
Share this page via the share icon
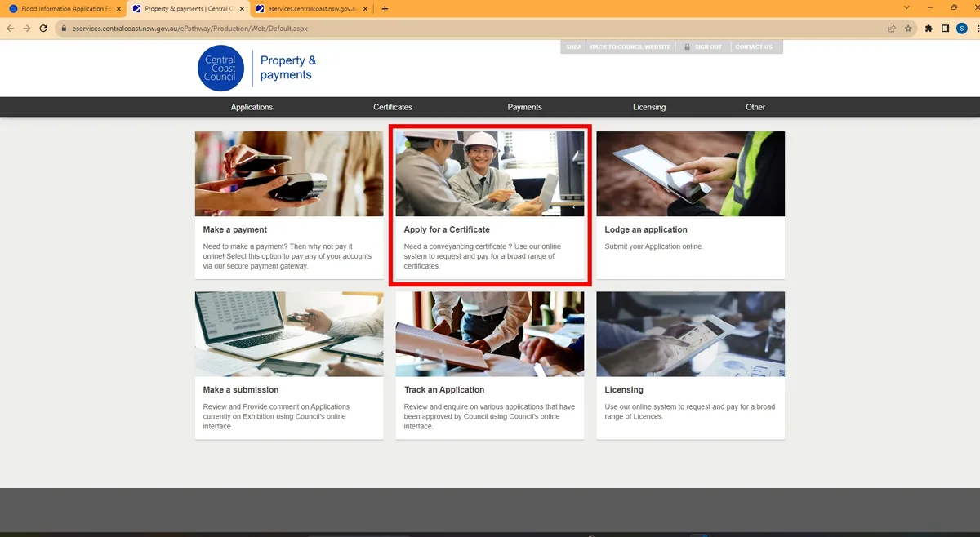pos(892,28)
